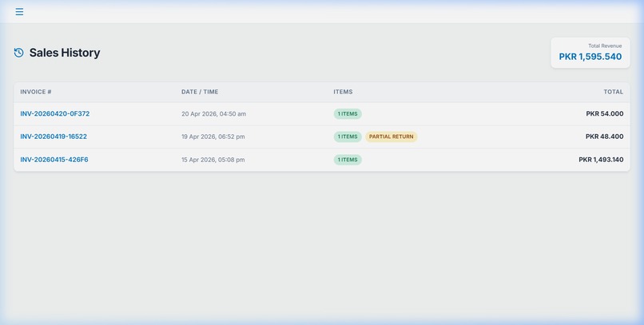Select the TOTAL column header
This screenshot has height=325, width=644.
(613, 92)
